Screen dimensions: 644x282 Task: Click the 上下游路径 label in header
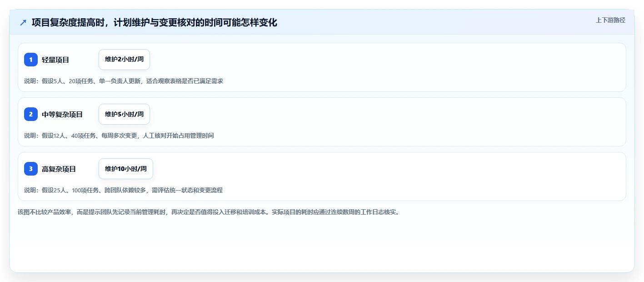tap(610, 20)
